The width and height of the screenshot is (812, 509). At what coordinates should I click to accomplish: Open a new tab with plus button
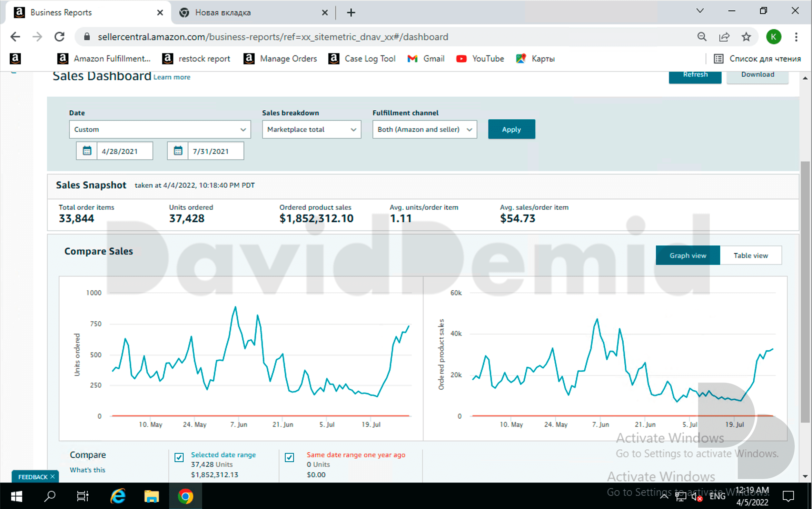point(351,13)
